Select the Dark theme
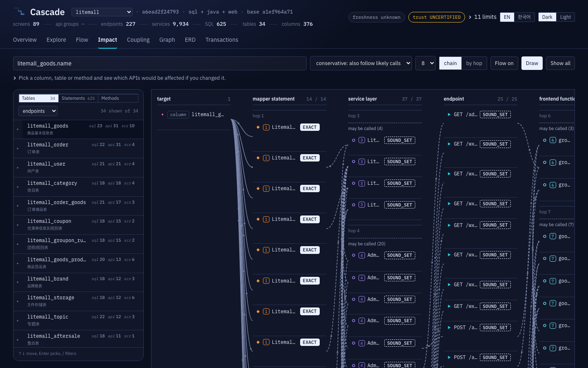Image resolution: width=588 pixels, height=368 pixels. (547, 17)
